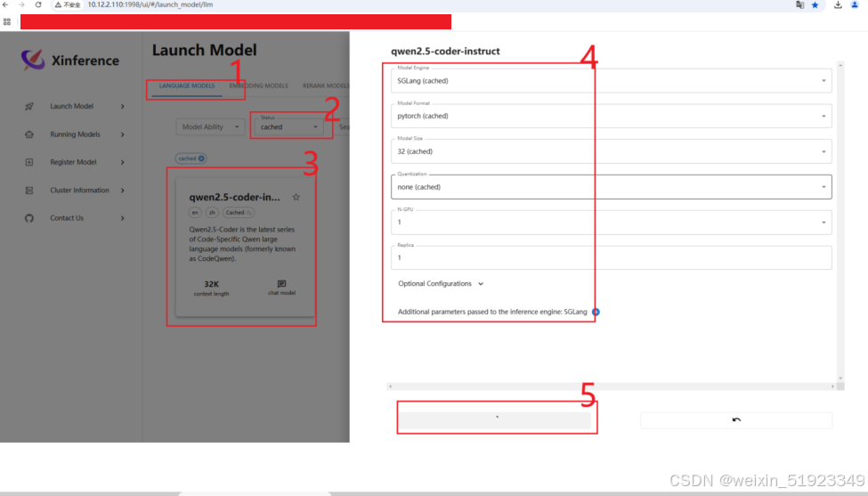This screenshot has height=496, width=868.
Task: Select Register Model in sidebar
Action: (73, 162)
